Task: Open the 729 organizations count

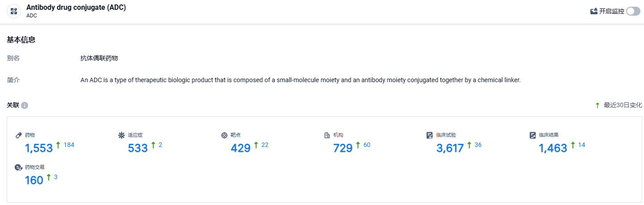Action: click(x=343, y=148)
